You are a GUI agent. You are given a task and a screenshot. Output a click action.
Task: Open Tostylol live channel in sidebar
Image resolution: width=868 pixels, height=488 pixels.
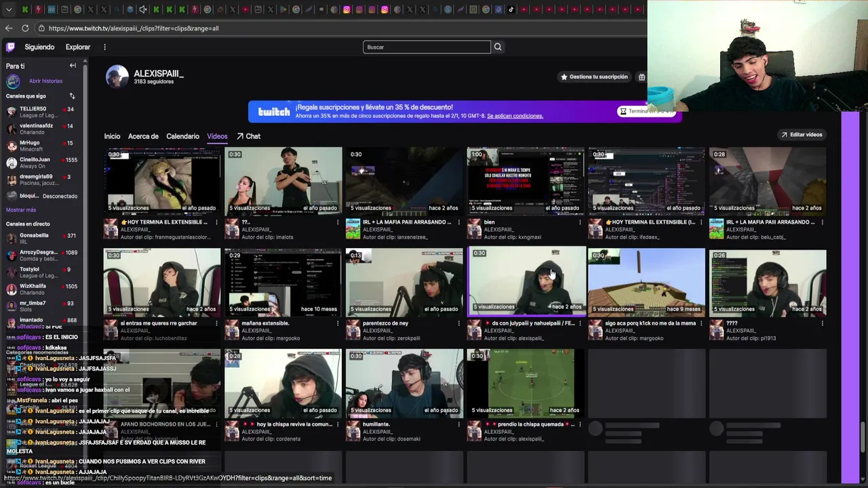coord(41,272)
